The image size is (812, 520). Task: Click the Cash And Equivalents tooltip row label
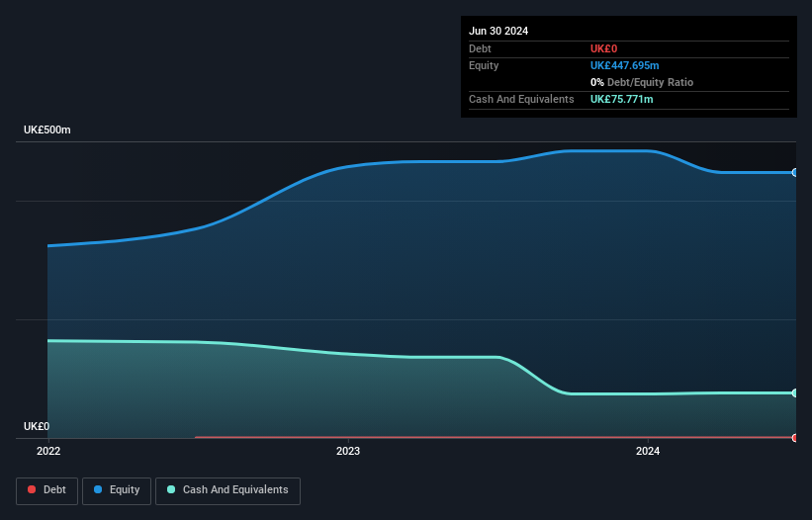[521, 99]
